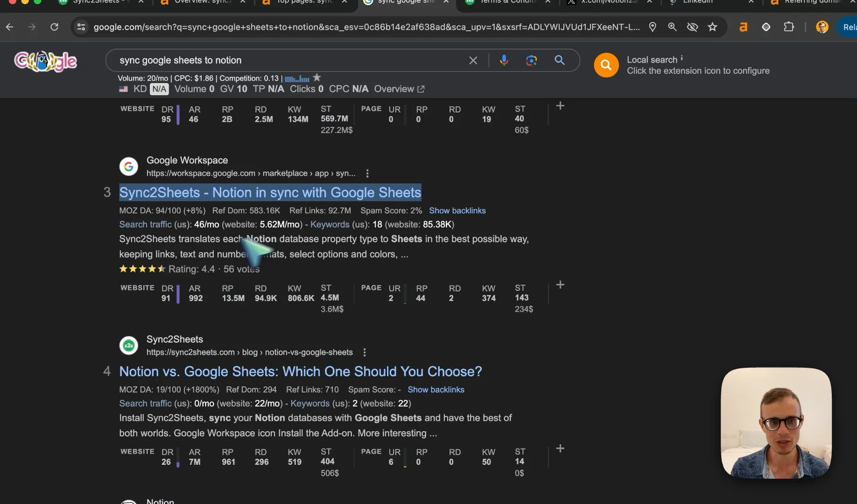Open Google Lens image search icon
Image resolution: width=857 pixels, height=504 pixels.
[531, 60]
